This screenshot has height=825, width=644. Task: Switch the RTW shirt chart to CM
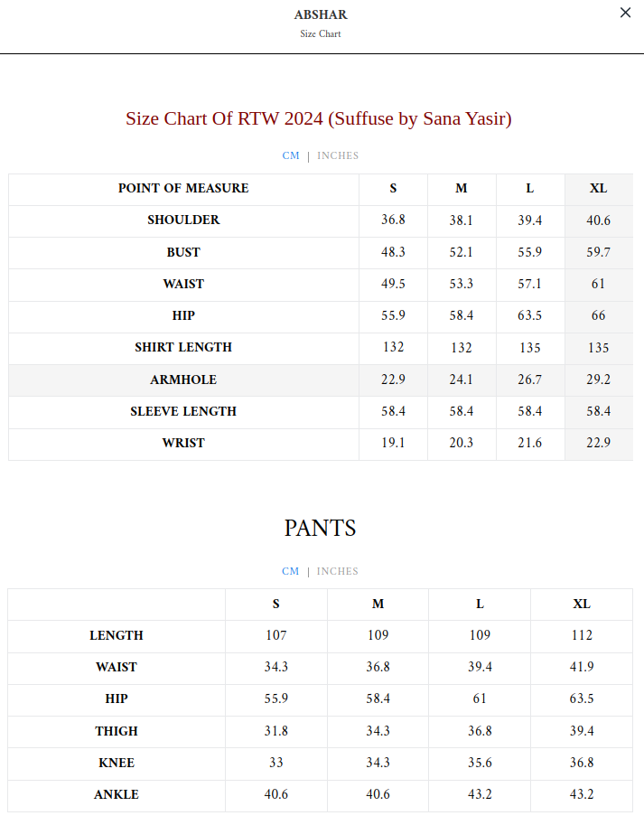[291, 155]
